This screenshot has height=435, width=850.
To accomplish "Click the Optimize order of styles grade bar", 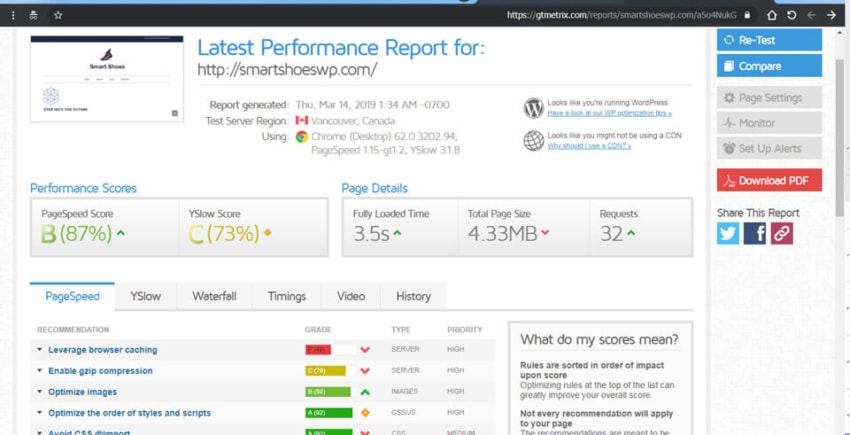I will [x=331, y=413].
